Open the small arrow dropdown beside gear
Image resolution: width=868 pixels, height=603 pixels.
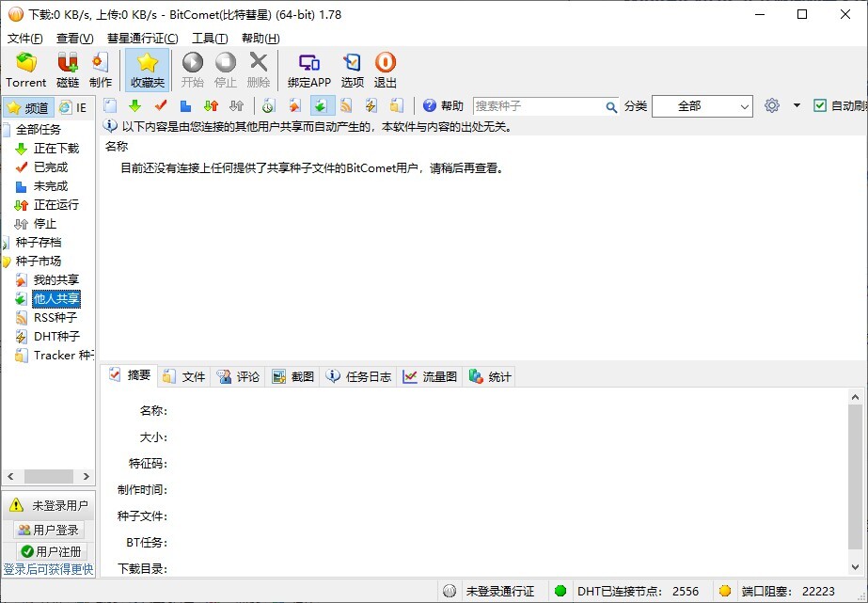(x=797, y=105)
